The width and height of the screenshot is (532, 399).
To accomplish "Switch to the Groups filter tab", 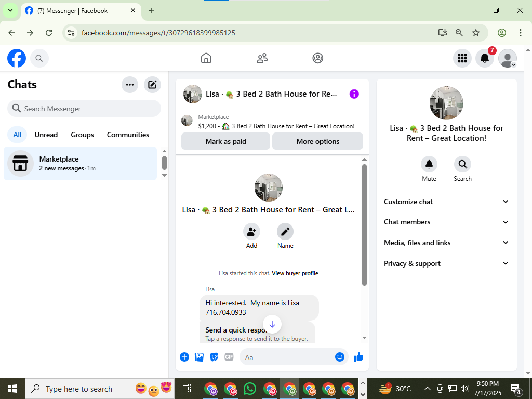I will tap(83, 135).
